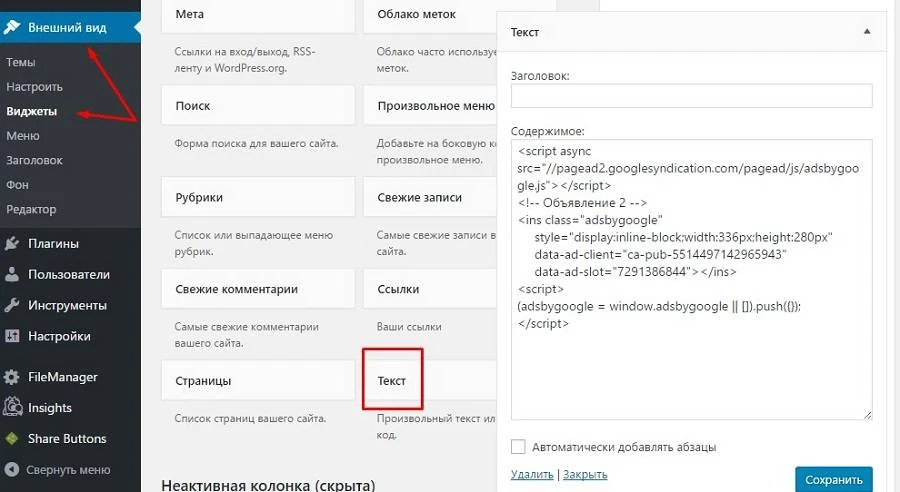
Task: Click the 'Объявление 2' comment line
Action: tap(583, 203)
